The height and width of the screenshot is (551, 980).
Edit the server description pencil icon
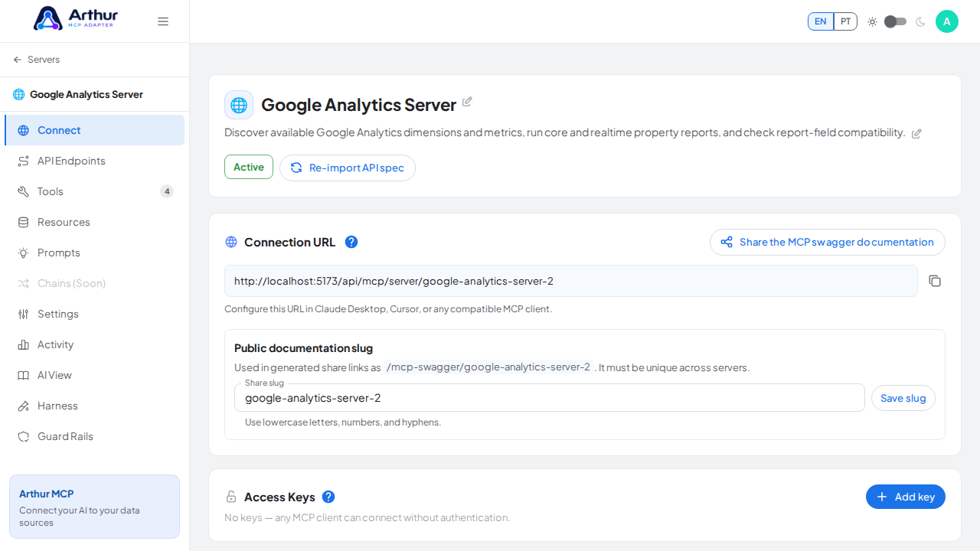(916, 133)
